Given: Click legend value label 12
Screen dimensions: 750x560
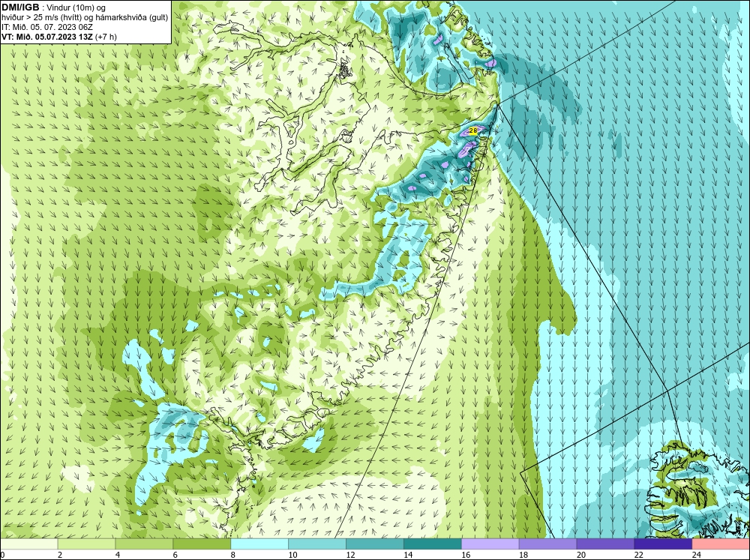Looking at the screenshot, I should coord(350,555).
